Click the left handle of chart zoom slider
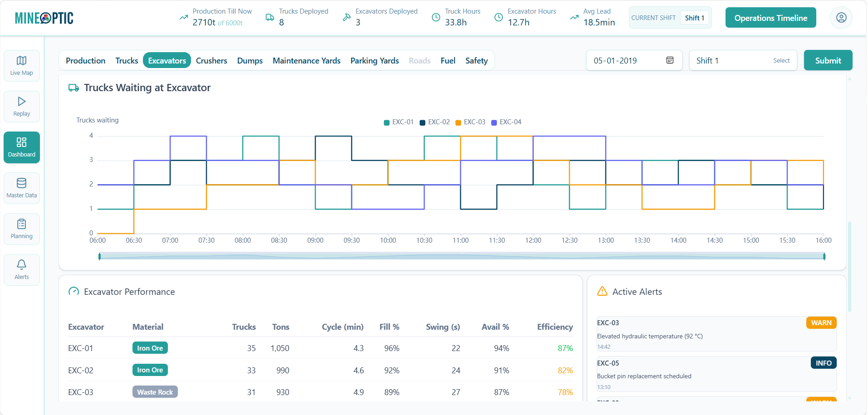The height and width of the screenshot is (415, 868). pos(99,256)
